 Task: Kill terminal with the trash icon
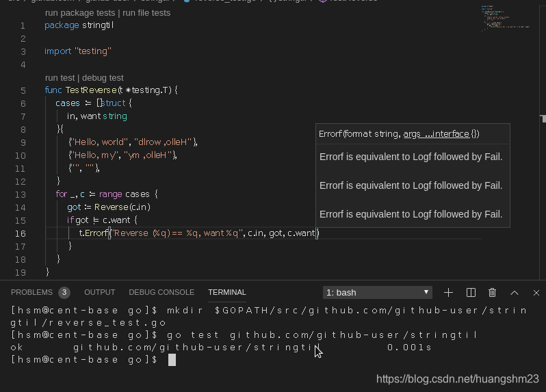pos(492,292)
